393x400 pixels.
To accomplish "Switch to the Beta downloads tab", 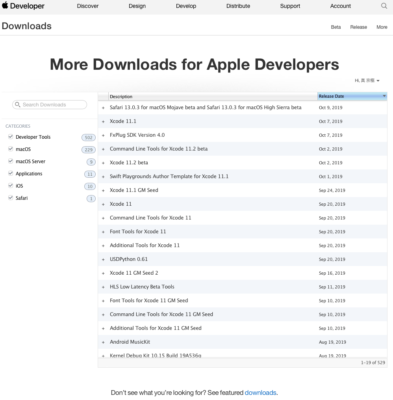I will pyautogui.click(x=336, y=27).
